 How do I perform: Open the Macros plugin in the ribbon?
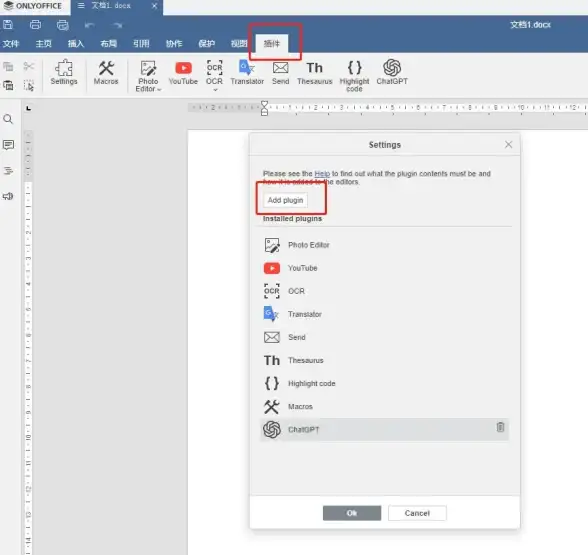(x=106, y=73)
